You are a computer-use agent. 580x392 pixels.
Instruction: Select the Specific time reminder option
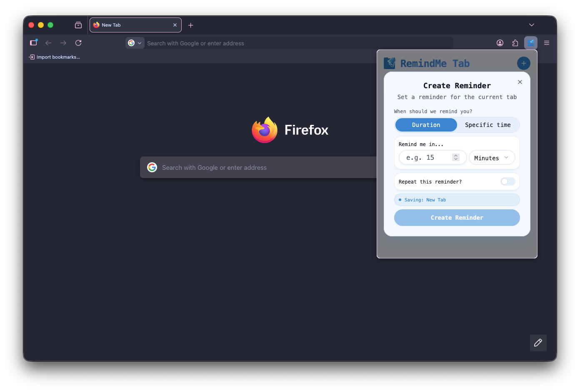[488, 125]
